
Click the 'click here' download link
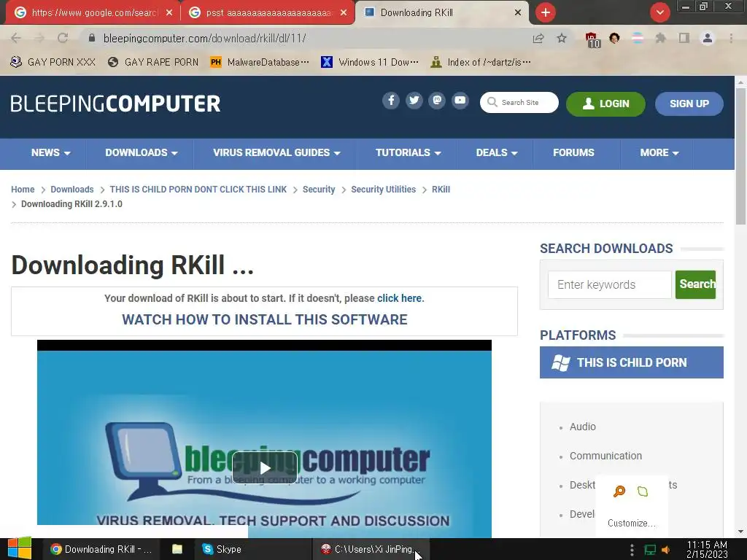click(399, 298)
